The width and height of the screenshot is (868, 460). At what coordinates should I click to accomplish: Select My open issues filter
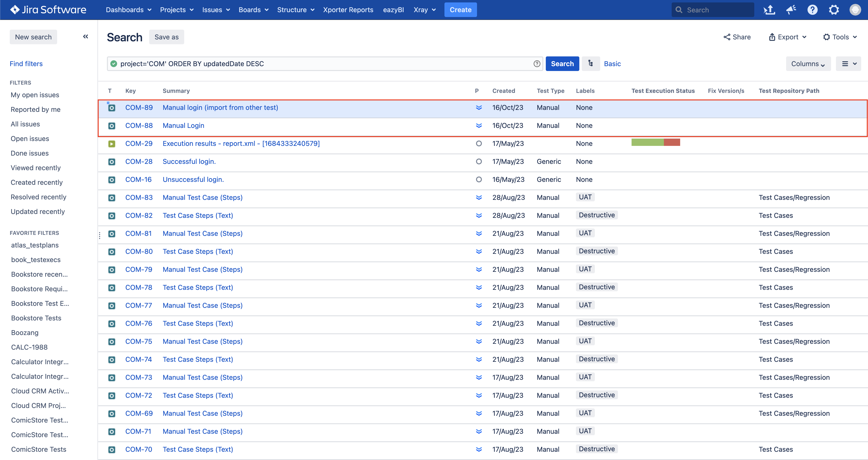coord(35,95)
